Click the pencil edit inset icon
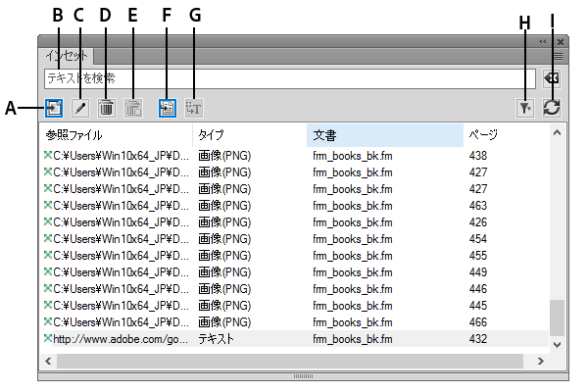This screenshot has width=588, height=392. pyautogui.click(x=80, y=108)
